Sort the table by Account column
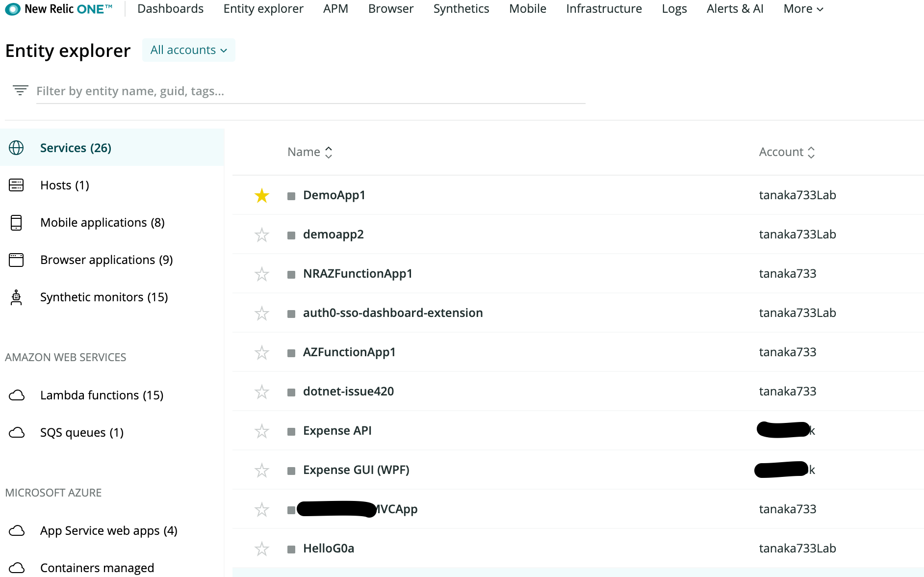Screen dimensions: 924x577 (x=787, y=152)
